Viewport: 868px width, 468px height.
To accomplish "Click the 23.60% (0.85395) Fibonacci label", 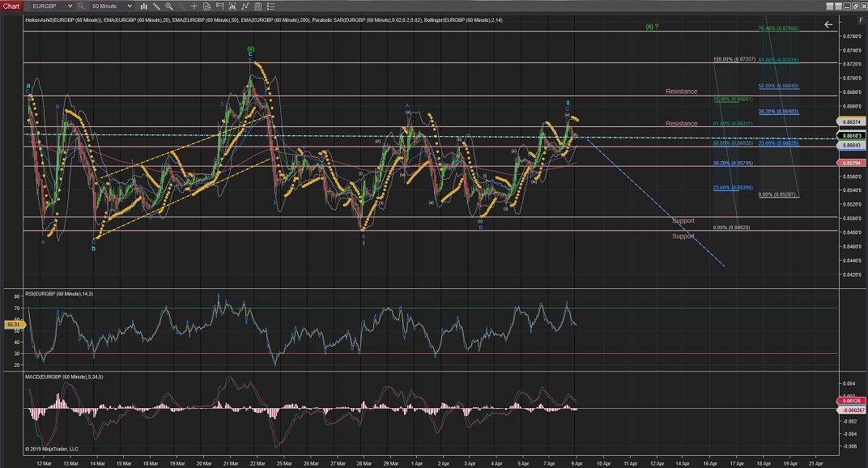I will coord(733,188).
